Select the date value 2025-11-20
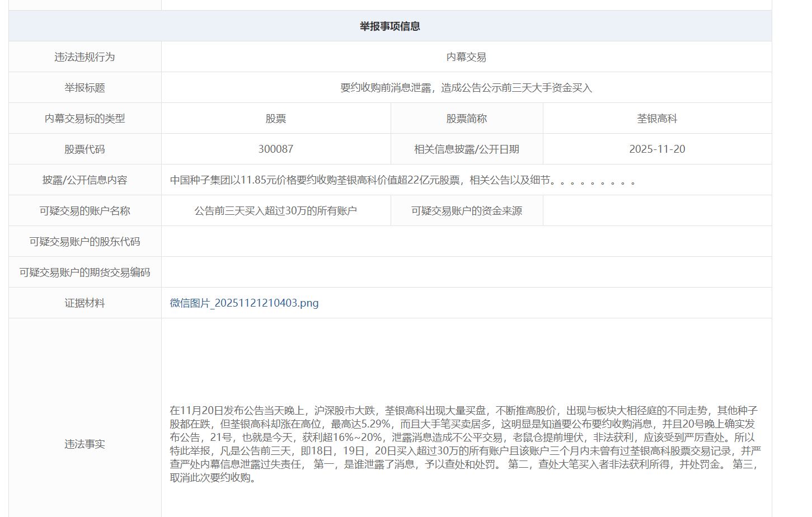Viewport: 812px width, 517px height. pos(657,149)
